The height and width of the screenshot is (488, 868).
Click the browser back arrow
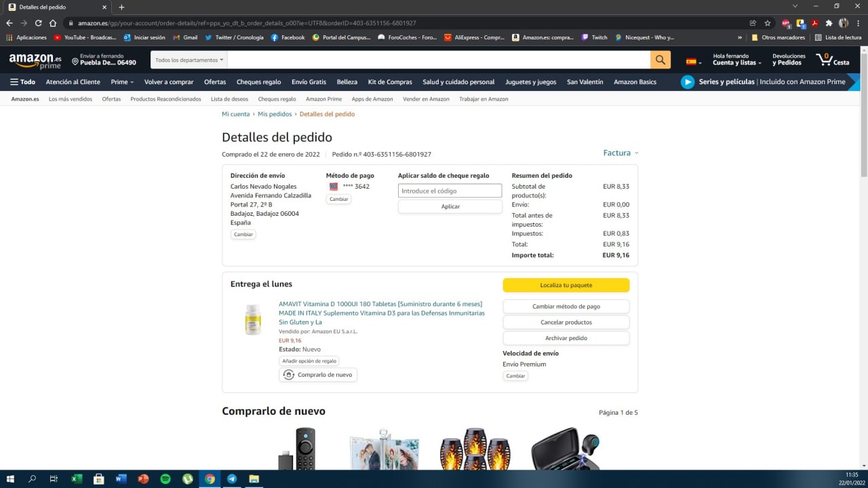point(9,22)
